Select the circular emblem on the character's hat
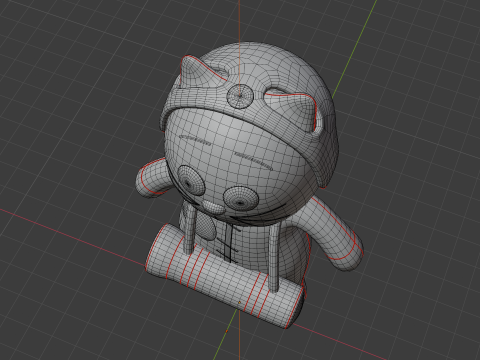The height and width of the screenshot is (360, 480). [x=240, y=96]
